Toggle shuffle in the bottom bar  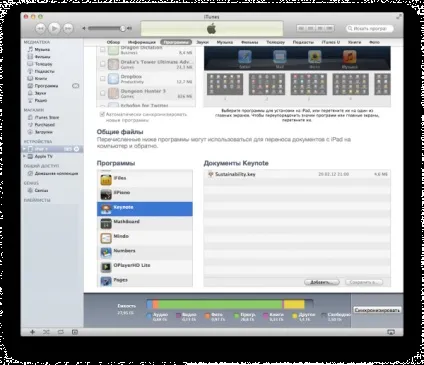click(46, 332)
